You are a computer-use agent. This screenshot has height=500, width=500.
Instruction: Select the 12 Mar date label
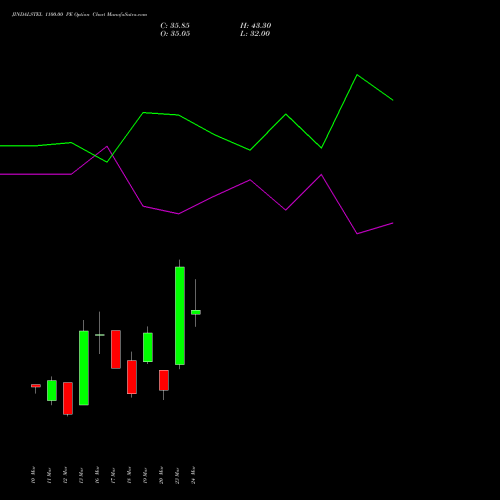coord(65,475)
